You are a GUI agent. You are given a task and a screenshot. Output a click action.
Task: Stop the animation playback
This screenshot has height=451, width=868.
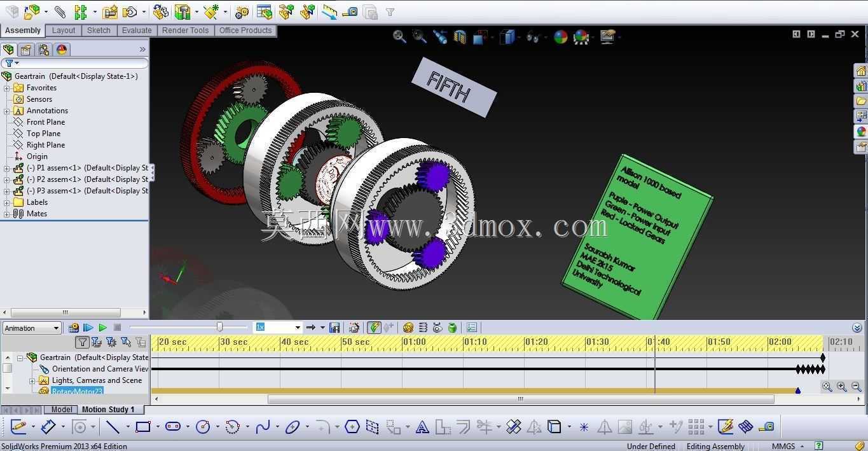click(117, 328)
